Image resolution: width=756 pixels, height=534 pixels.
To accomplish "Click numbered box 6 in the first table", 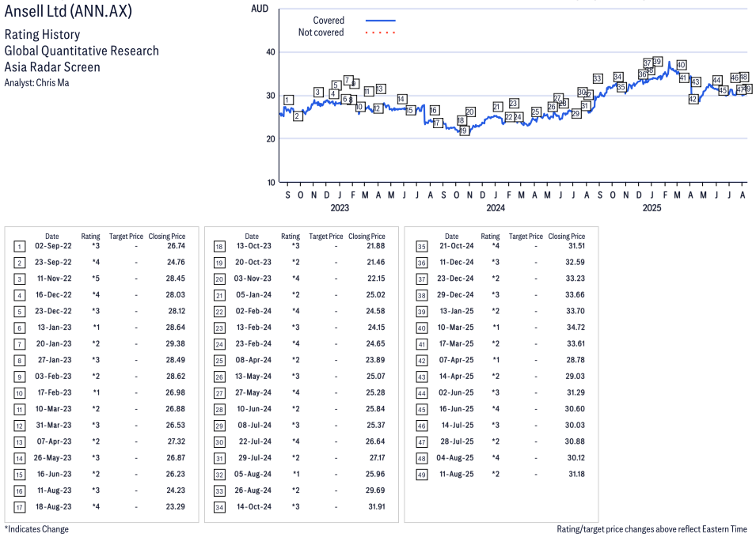I will pyautogui.click(x=19, y=328).
